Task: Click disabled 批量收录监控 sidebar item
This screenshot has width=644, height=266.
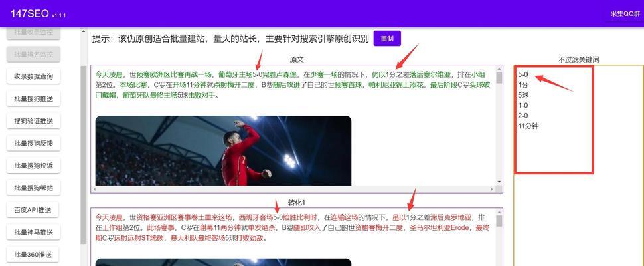Action: click(x=34, y=32)
